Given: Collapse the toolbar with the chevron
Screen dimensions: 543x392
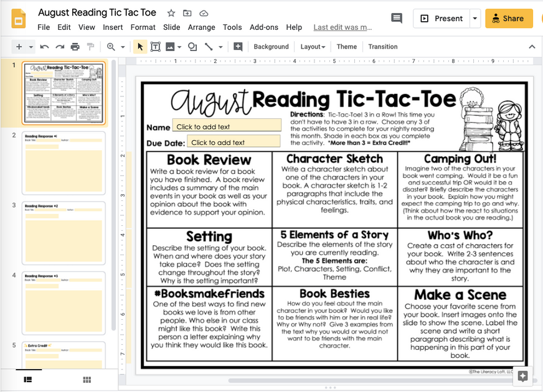Looking at the screenshot, I should click(x=532, y=46).
